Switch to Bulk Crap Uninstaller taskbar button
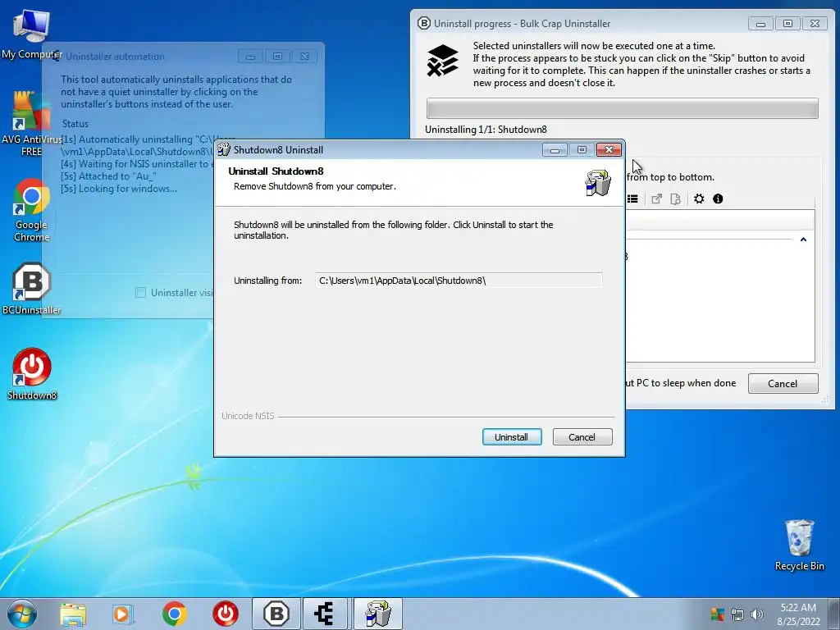This screenshot has height=630, width=840. (x=276, y=614)
